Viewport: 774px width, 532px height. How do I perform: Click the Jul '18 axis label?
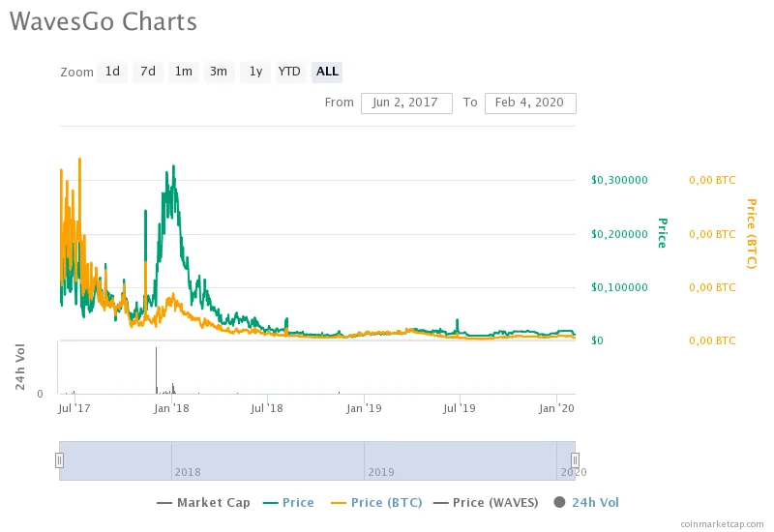(267, 408)
